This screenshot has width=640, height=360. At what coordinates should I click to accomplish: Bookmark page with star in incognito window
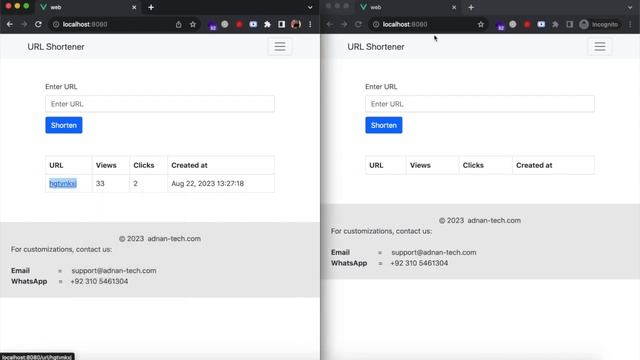481,24
